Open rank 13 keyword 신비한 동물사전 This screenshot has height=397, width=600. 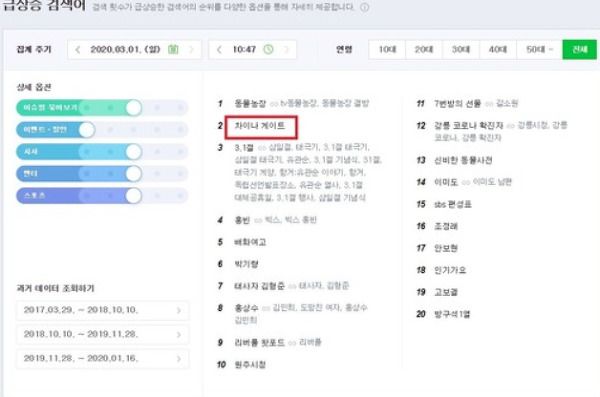(x=463, y=160)
